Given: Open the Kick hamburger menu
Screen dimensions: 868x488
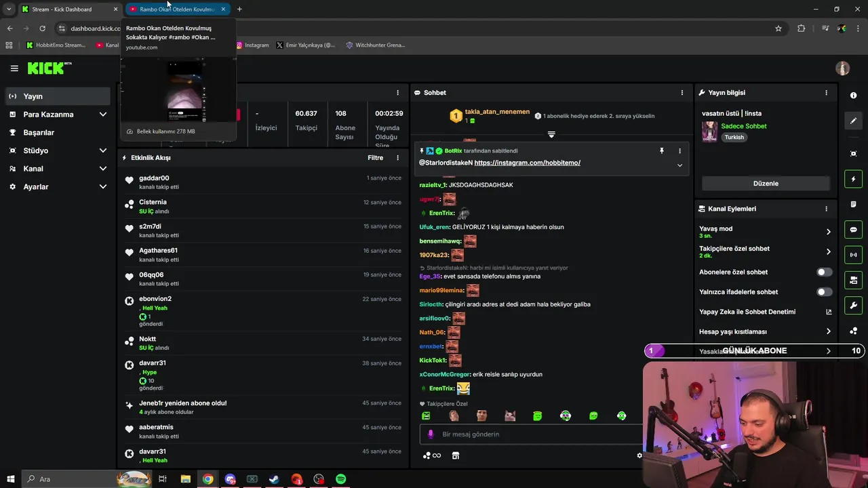Looking at the screenshot, I should (x=14, y=68).
